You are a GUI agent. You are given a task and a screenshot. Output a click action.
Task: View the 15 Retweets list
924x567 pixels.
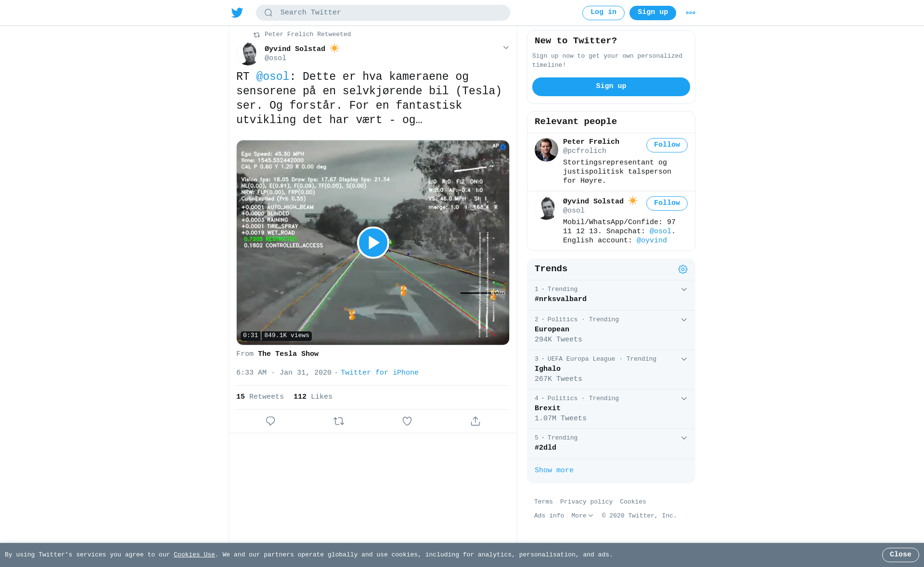[260, 397]
